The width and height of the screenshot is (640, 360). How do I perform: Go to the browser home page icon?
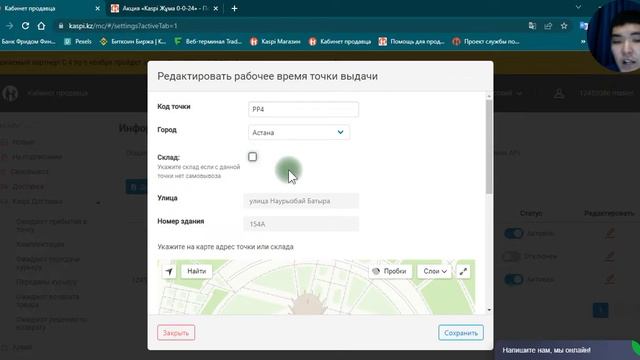click(x=41, y=26)
